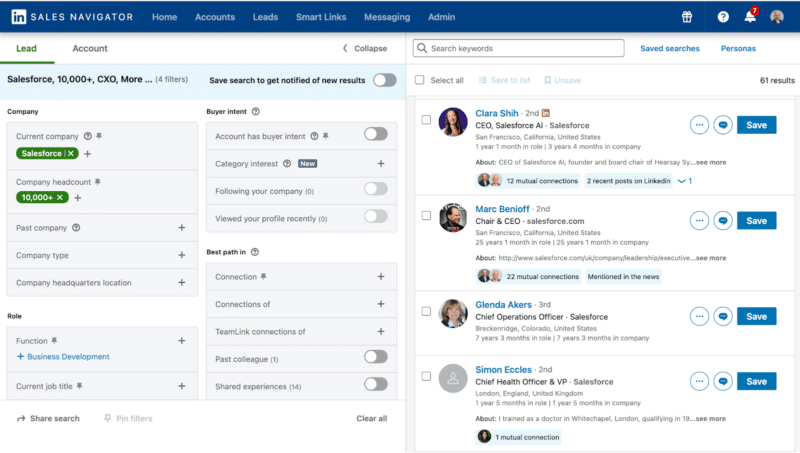Image resolution: width=800 pixels, height=453 pixels.
Task: Click the LinkedIn Sales Navigator logo
Action: pos(72,17)
